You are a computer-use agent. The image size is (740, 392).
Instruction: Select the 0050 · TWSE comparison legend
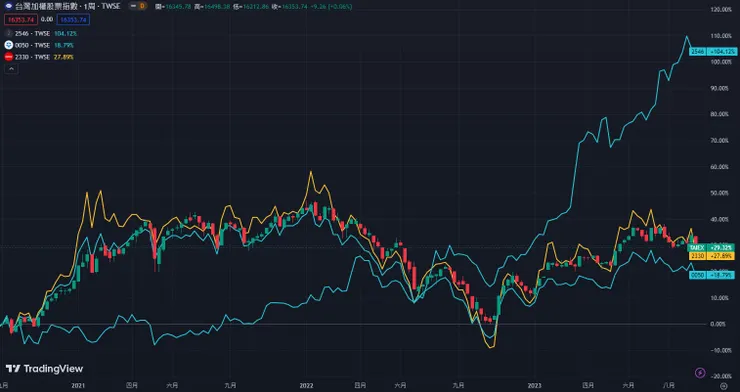point(32,45)
